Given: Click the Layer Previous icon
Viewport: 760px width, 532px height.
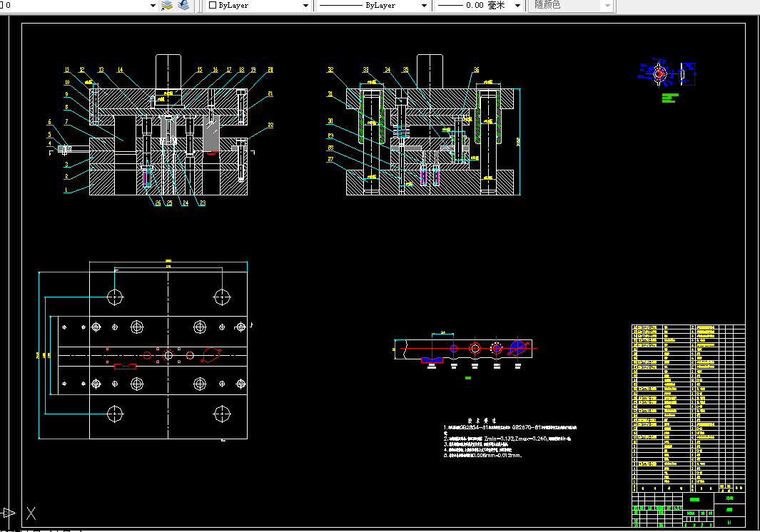Looking at the screenshot, I should pos(183,5).
